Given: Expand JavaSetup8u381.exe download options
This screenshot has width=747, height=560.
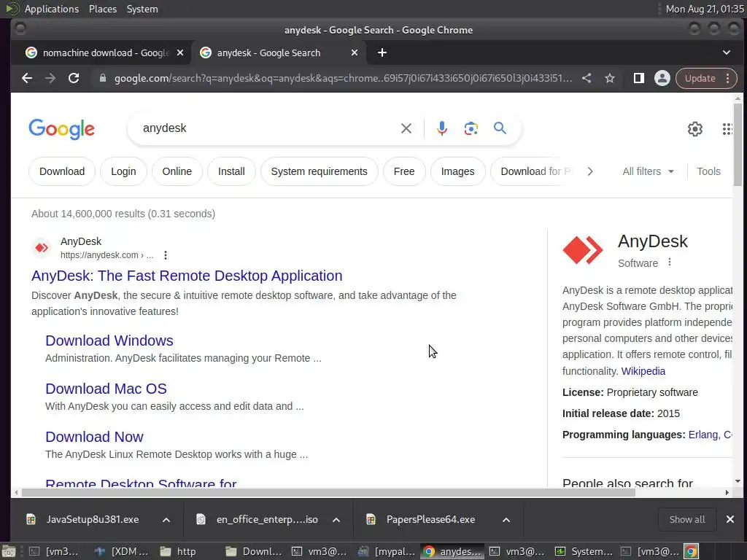Looking at the screenshot, I should pos(166,519).
